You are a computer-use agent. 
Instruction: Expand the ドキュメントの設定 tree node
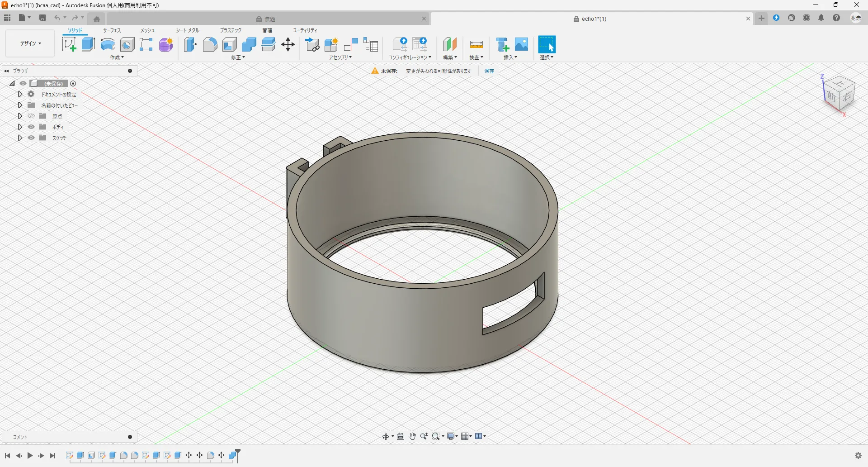20,95
